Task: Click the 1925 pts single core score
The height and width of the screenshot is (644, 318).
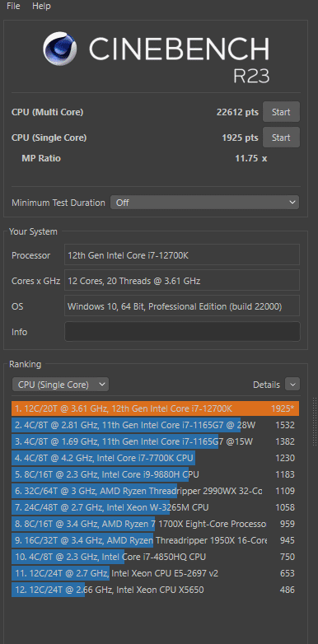Action: pos(240,138)
